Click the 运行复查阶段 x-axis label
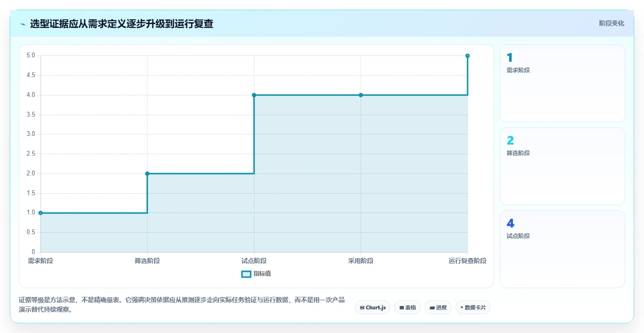 click(x=468, y=261)
